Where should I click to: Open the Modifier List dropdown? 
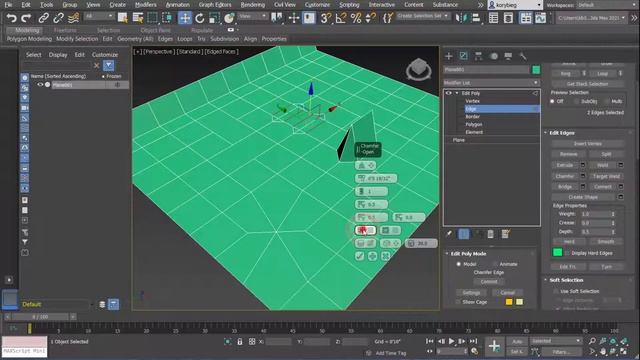click(491, 82)
